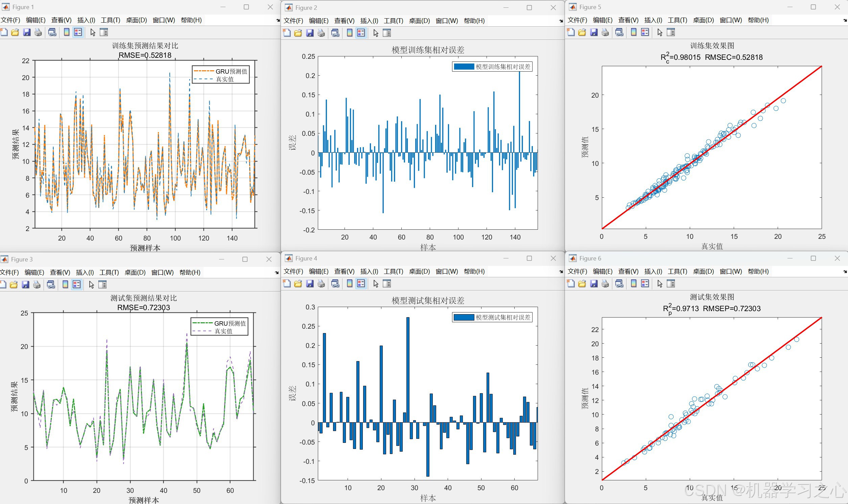Click blue swatch in Figure 2 legend
The height and width of the screenshot is (504, 848).
[x=464, y=67]
